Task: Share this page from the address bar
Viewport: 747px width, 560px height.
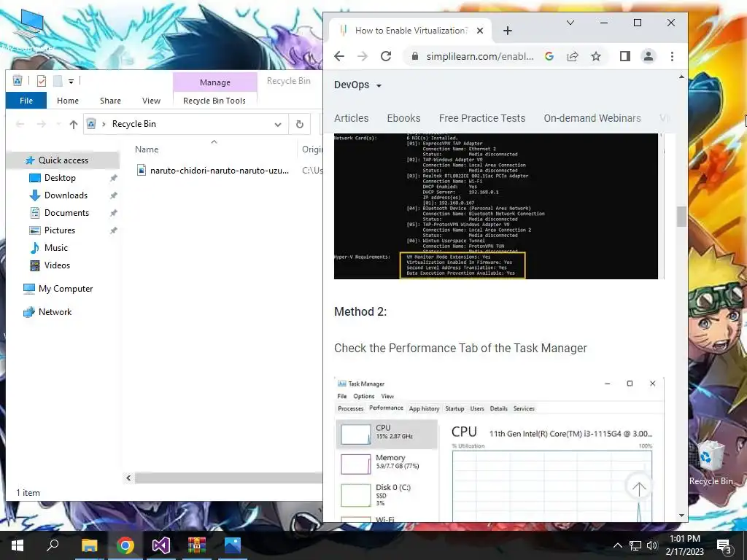Action: (x=573, y=56)
